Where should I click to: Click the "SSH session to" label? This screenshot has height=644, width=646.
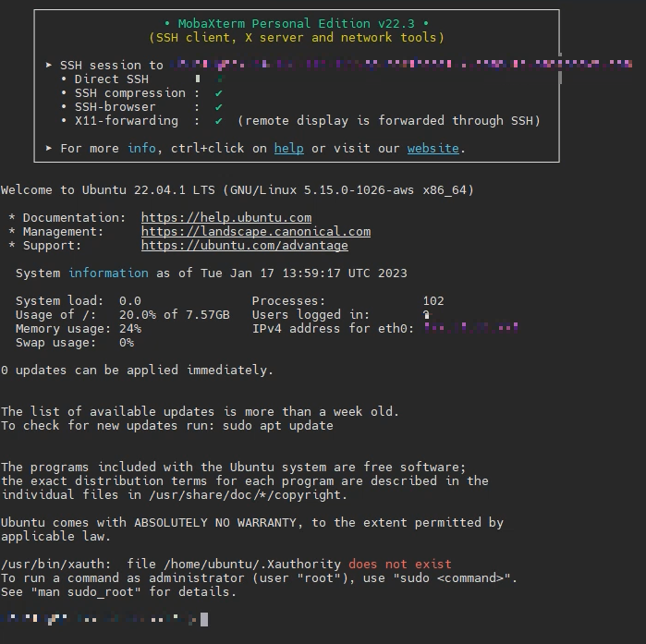pos(112,65)
